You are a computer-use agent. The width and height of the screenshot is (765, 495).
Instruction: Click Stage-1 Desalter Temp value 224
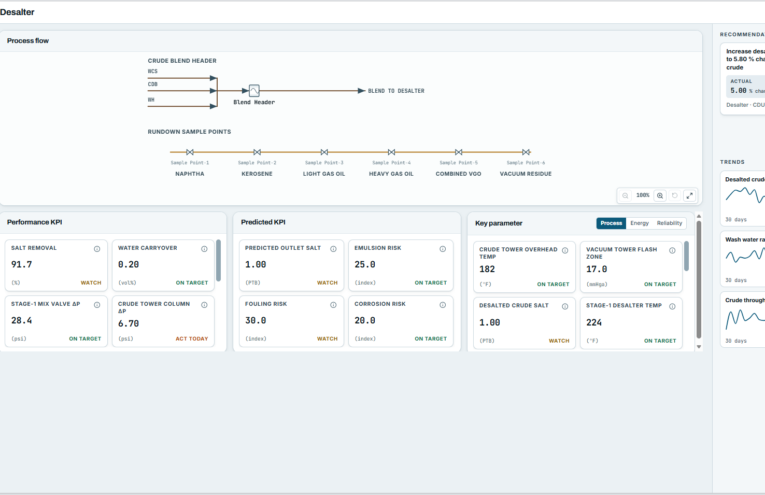[594, 322]
